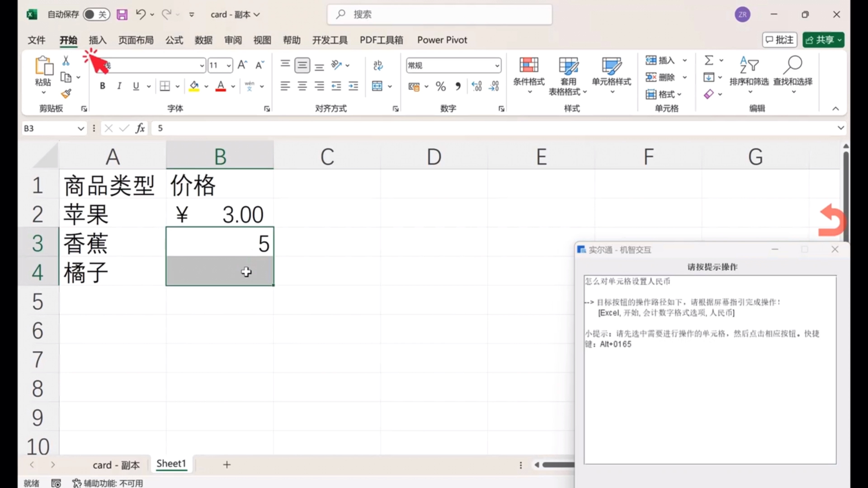
Task: Toggle middle vertical alignment
Action: pyautogui.click(x=302, y=65)
